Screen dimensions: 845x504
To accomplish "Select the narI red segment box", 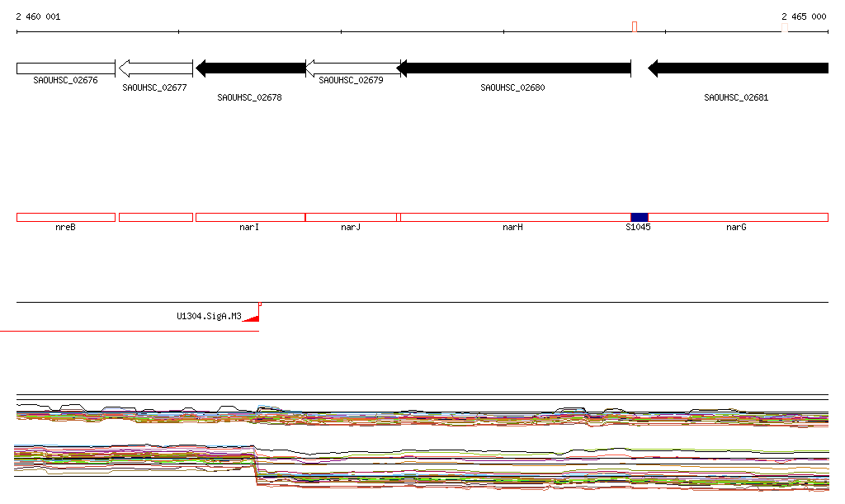I will point(251,218).
